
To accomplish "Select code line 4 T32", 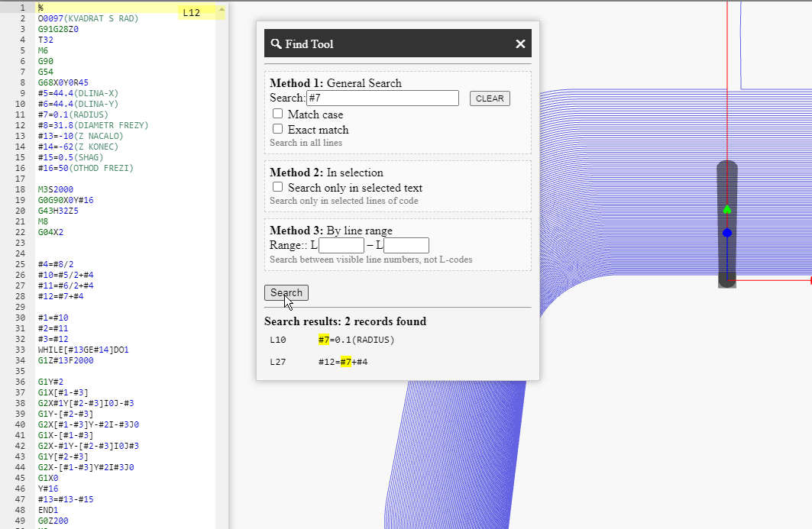I will [x=46, y=40].
